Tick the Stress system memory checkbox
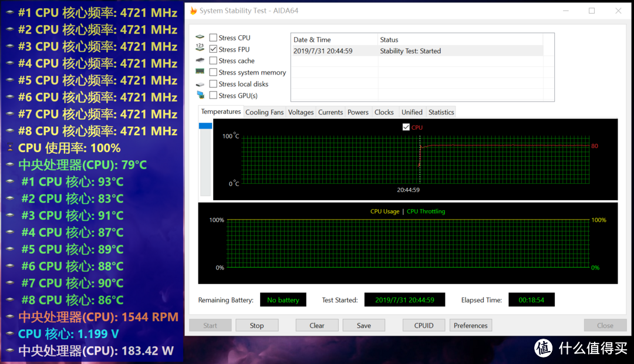The height and width of the screenshot is (364, 634). [213, 72]
